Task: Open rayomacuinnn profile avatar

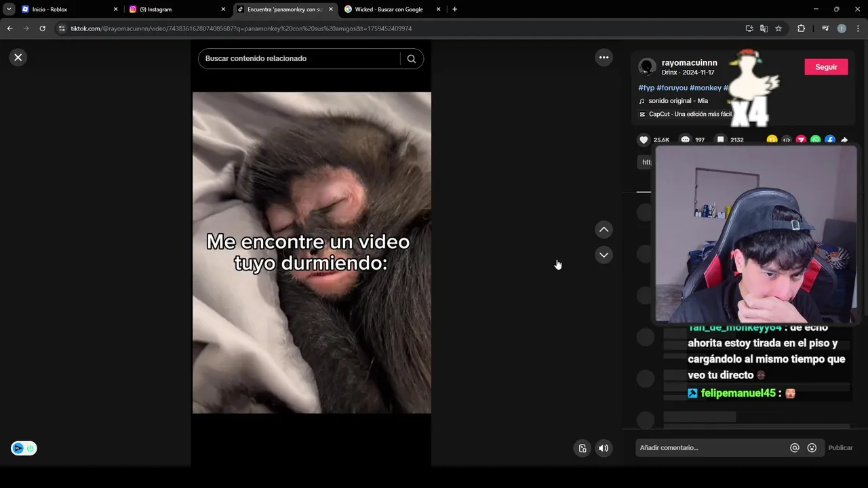Action: tap(648, 66)
